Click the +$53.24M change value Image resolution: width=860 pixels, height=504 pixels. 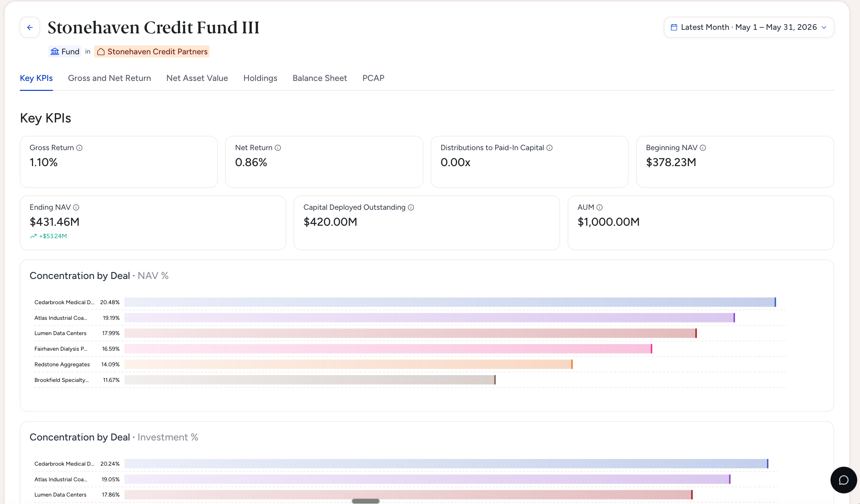(53, 236)
